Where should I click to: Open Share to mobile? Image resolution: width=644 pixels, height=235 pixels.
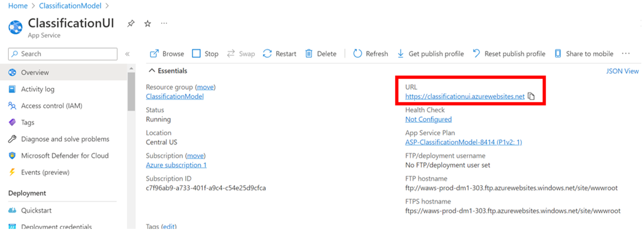pos(584,54)
